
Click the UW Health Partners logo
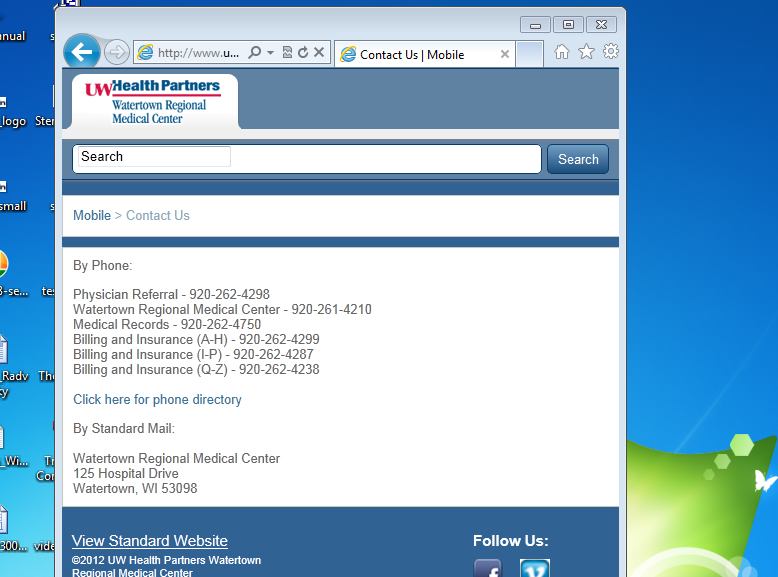[152, 102]
